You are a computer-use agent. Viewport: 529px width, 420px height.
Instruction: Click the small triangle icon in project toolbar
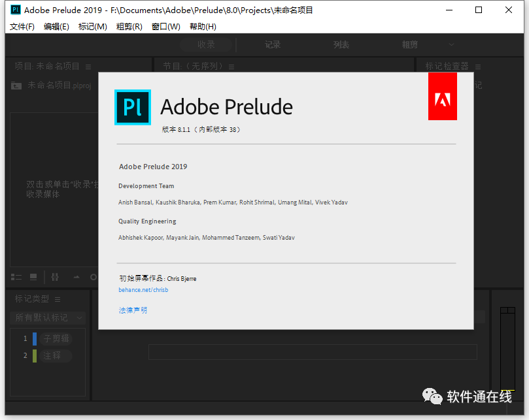77,277
